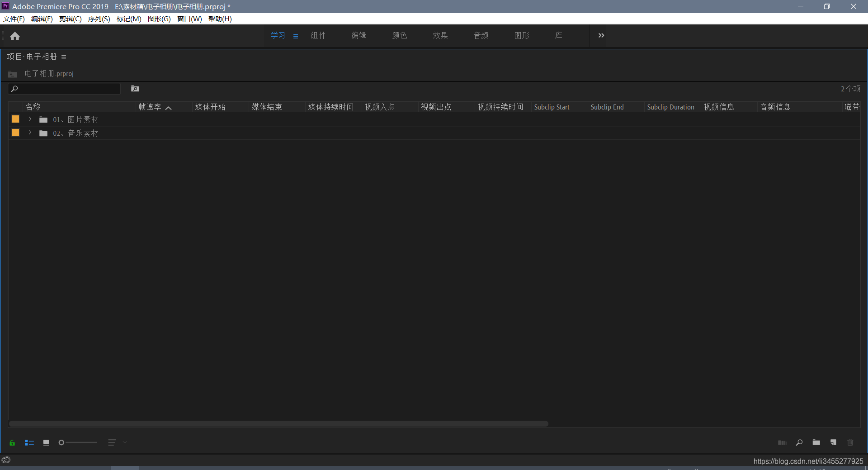
Task: Switch project panel to list view
Action: pos(29,443)
